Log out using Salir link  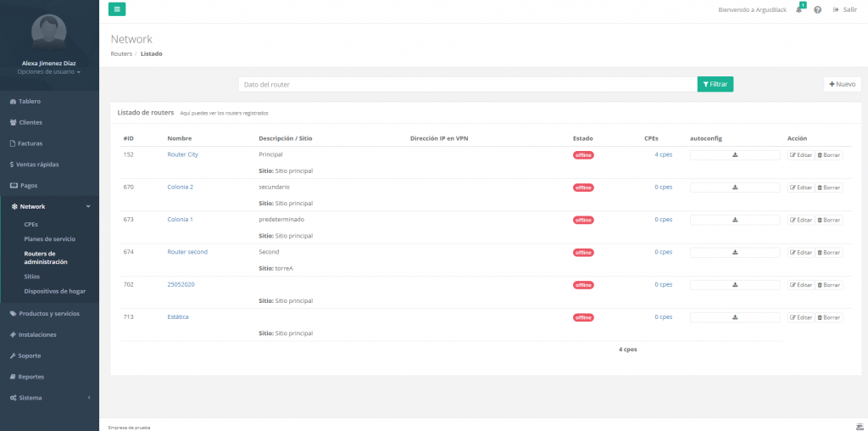[x=845, y=10]
